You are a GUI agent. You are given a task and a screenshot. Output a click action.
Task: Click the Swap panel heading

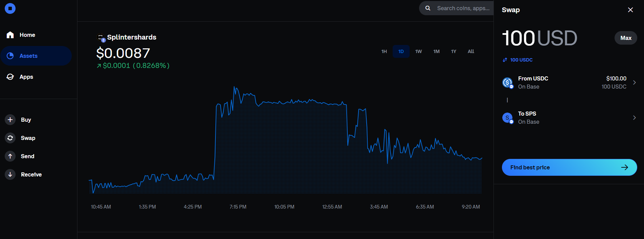(x=511, y=10)
